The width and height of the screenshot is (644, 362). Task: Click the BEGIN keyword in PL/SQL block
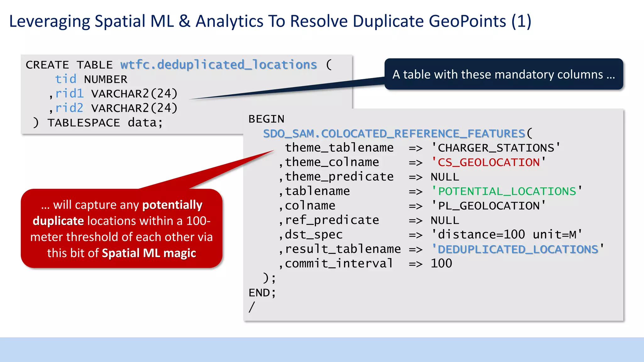pos(266,119)
